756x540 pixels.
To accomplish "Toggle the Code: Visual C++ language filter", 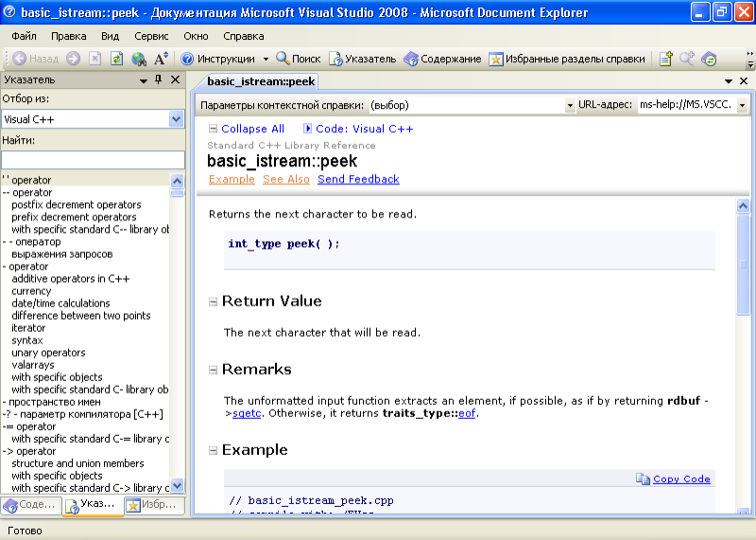I will (x=364, y=129).
